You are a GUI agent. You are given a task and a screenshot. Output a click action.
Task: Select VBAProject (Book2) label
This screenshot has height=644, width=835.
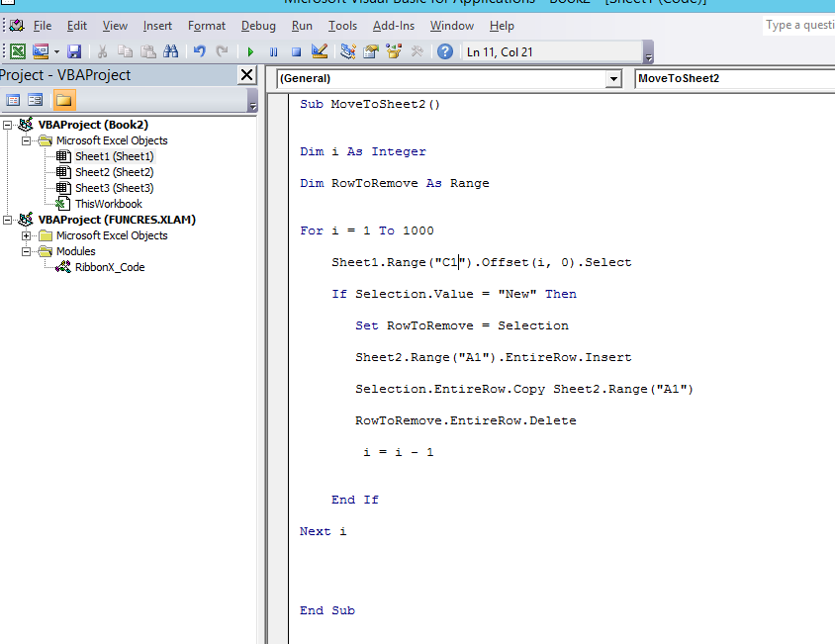(93, 125)
